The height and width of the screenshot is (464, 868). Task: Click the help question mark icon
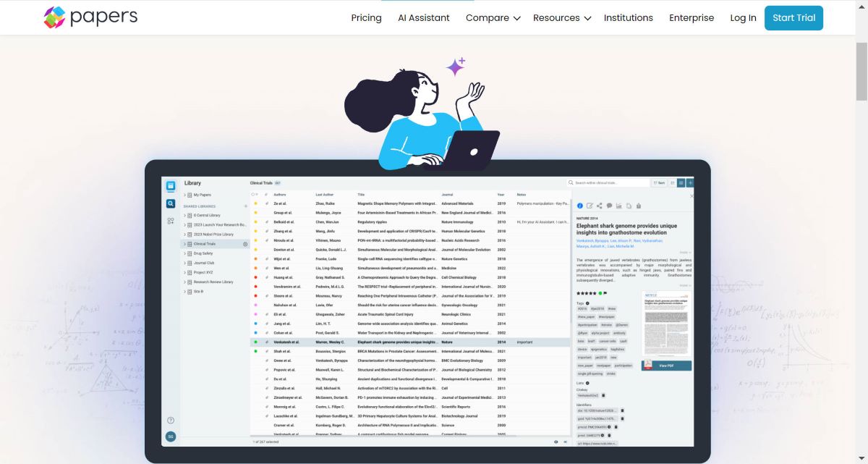(171, 421)
